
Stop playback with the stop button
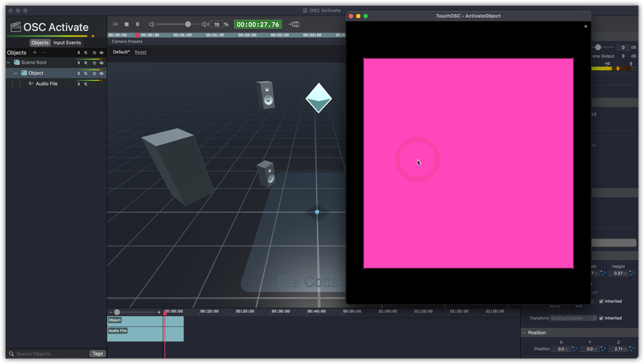click(x=127, y=24)
